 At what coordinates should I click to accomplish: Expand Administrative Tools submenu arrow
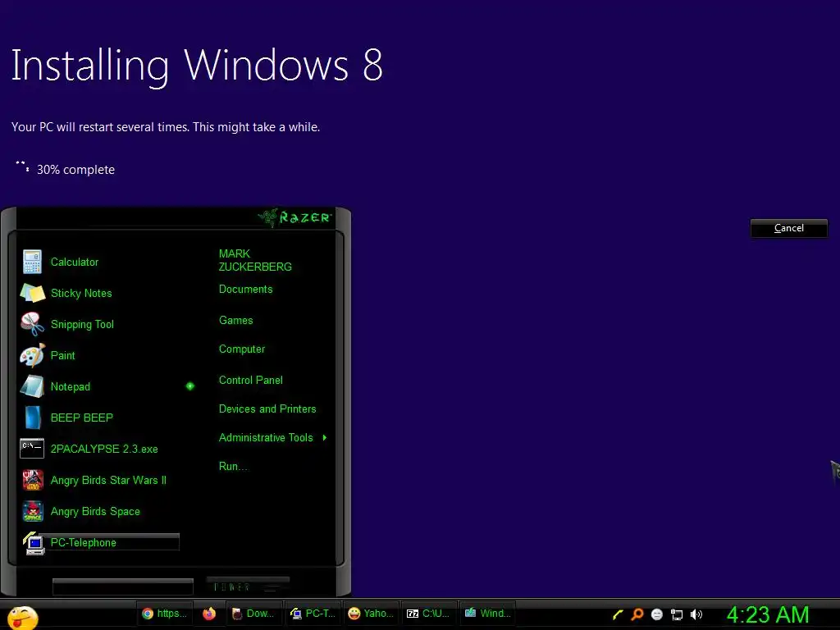tap(325, 438)
